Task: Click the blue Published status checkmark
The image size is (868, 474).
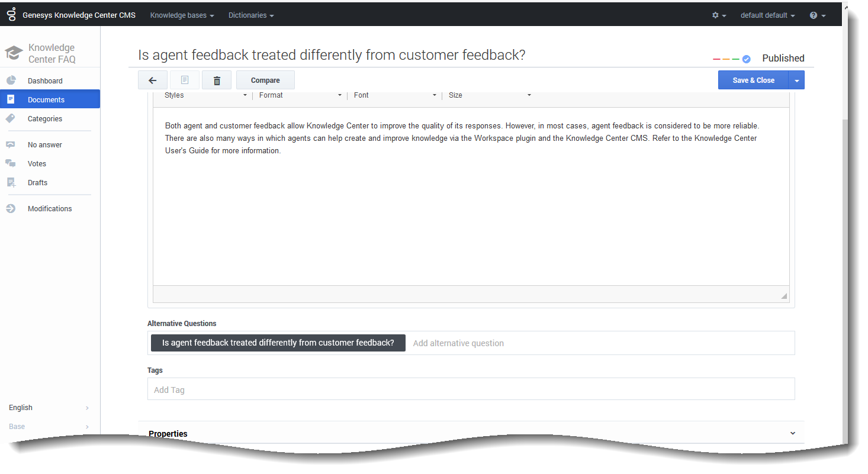Action: 746,59
